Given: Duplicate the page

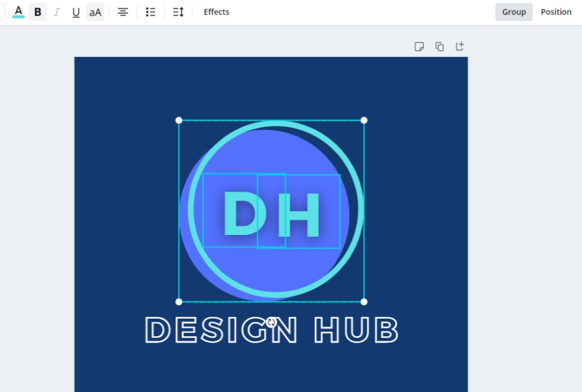Looking at the screenshot, I should coord(439,47).
